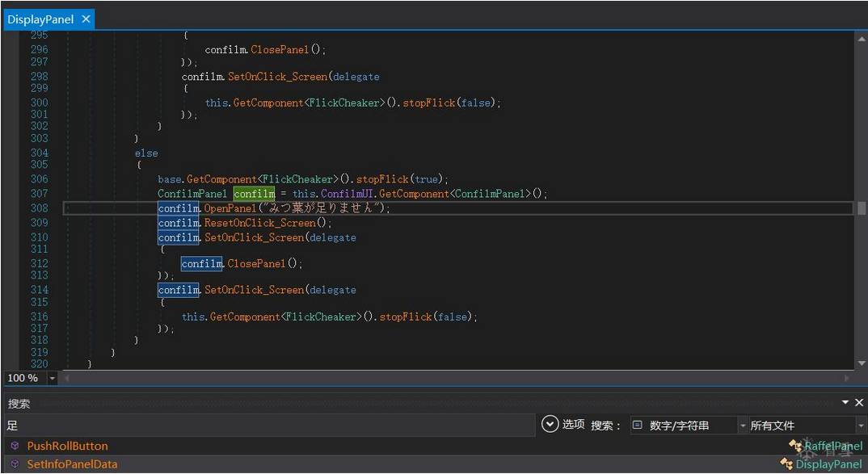Select the RaffelPanel class name in results
The height and width of the screenshot is (474, 868).
[833, 446]
